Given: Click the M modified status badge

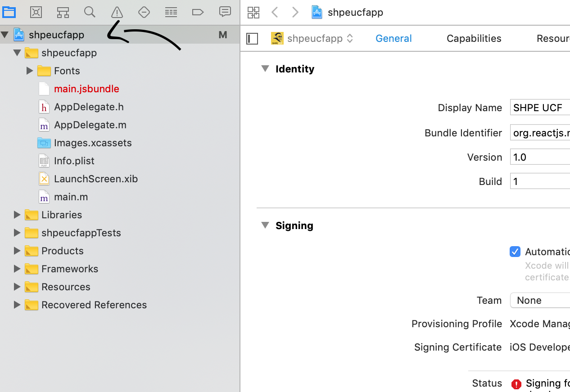Looking at the screenshot, I should pos(223,35).
